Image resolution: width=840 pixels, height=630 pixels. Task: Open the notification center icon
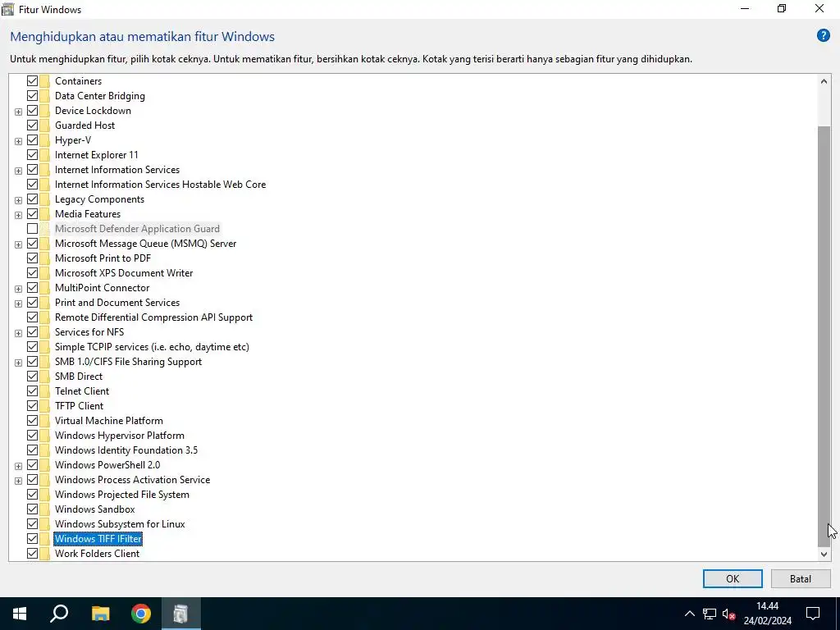click(x=813, y=614)
